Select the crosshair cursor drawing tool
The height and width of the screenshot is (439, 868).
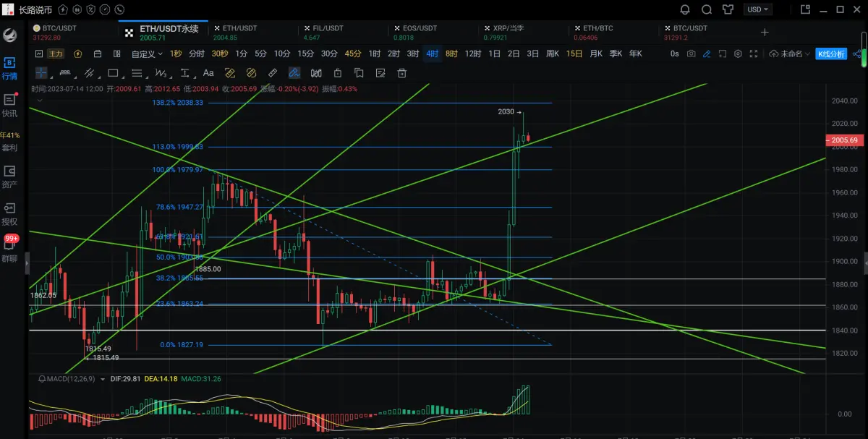41,73
